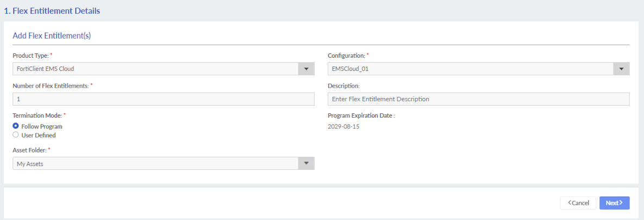Image resolution: width=644 pixels, height=220 pixels.
Task: Open the EMSCloud_01 configuration combo box
Action: tap(471, 69)
